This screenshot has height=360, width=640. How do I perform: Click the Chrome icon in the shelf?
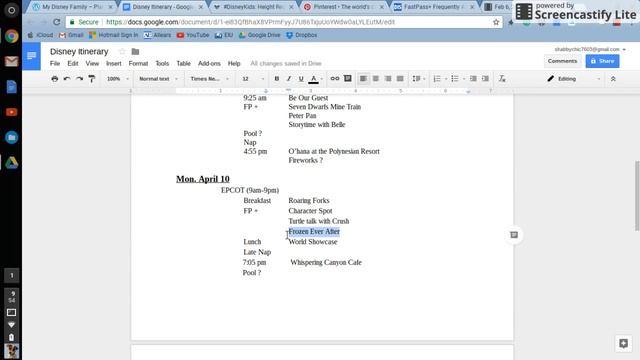11,36
